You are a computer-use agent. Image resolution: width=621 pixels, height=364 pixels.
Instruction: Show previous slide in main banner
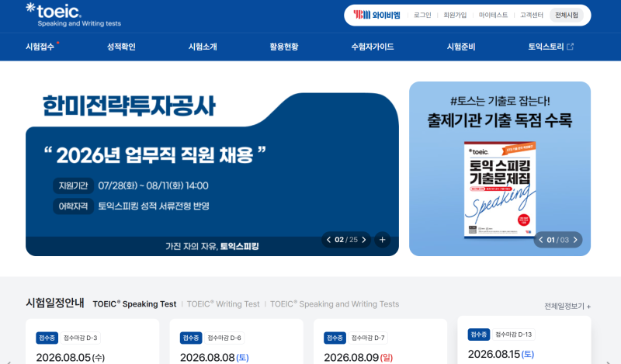pos(328,240)
